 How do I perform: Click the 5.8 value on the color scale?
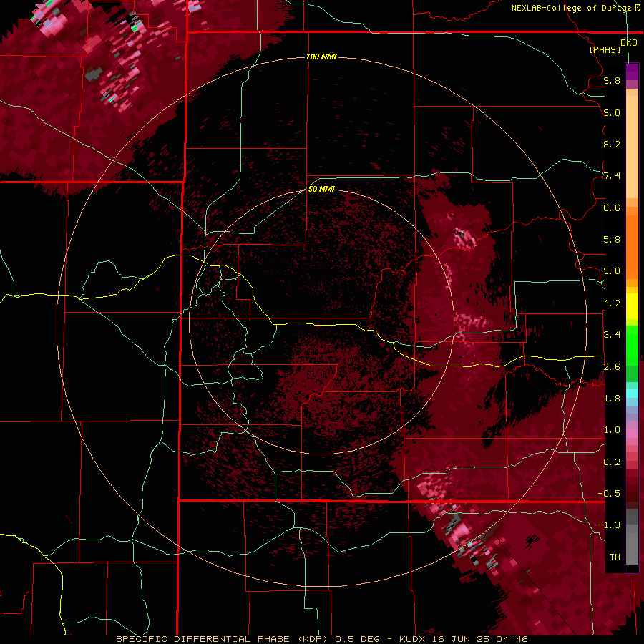[612, 240]
